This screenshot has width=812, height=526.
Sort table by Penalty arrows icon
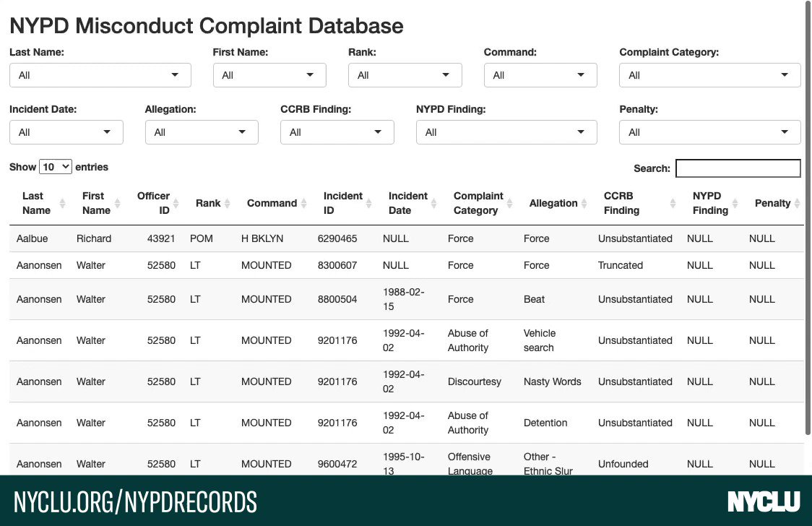click(797, 204)
